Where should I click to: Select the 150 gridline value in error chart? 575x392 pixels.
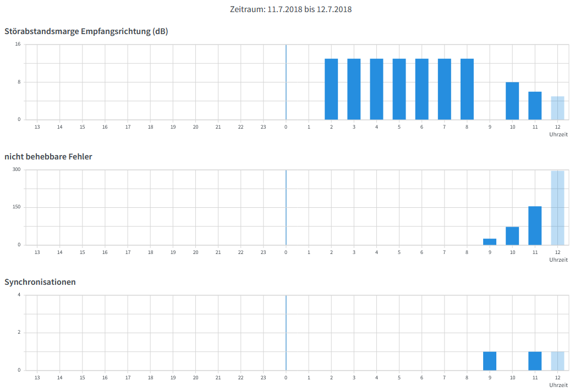tap(17, 207)
